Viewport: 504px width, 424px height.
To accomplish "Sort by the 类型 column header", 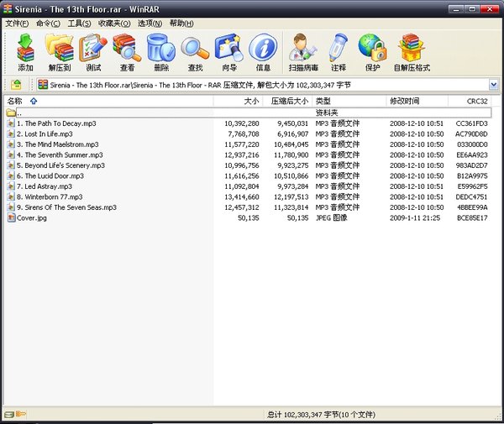I will (x=349, y=102).
